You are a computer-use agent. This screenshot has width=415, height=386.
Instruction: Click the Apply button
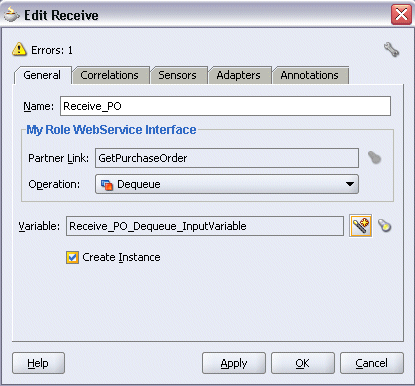pyautogui.click(x=234, y=363)
